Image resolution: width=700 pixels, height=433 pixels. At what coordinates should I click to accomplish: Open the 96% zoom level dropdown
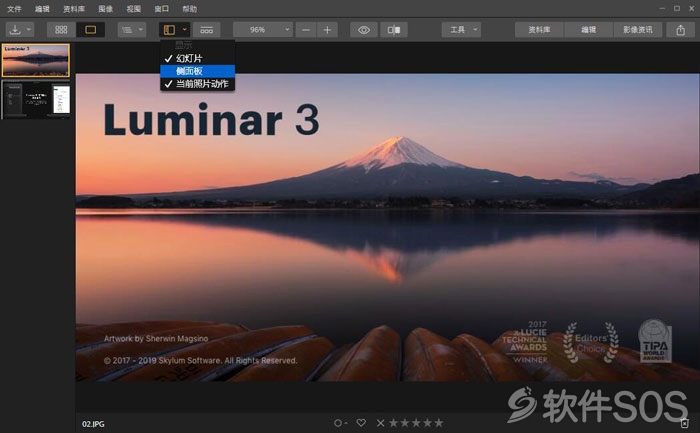tap(262, 30)
